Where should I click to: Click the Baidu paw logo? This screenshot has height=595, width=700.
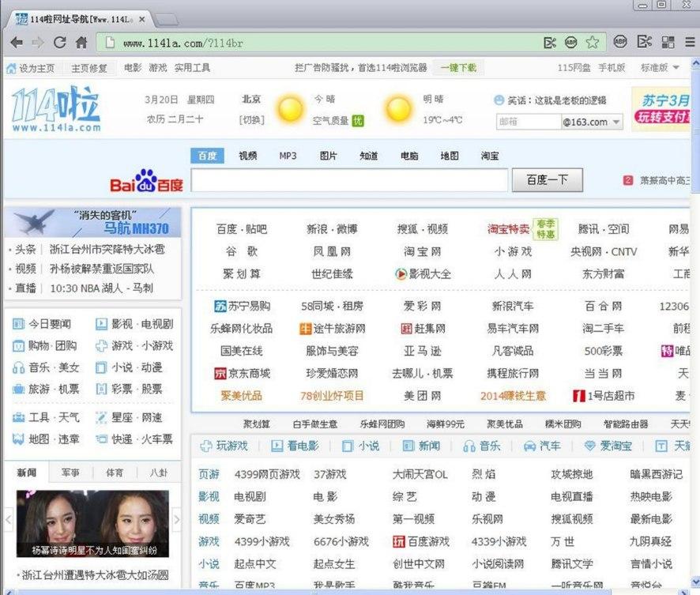[146, 181]
